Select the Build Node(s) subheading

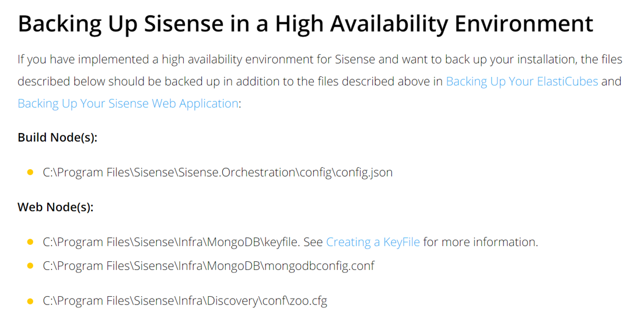(x=58, y=138)
